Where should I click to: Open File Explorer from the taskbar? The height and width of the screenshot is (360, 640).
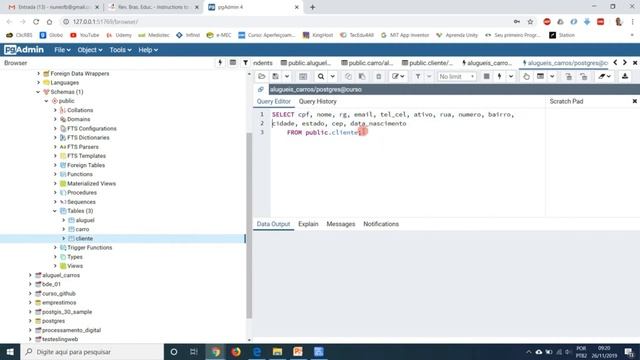pos(278,352)
